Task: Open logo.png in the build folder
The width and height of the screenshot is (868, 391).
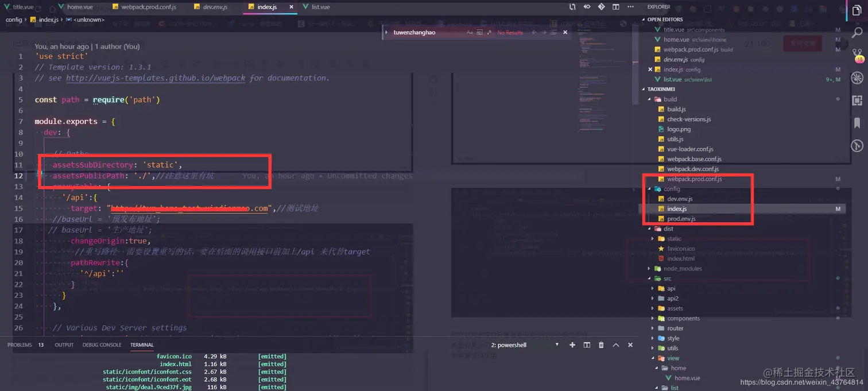Action: (x=679, y=129)
